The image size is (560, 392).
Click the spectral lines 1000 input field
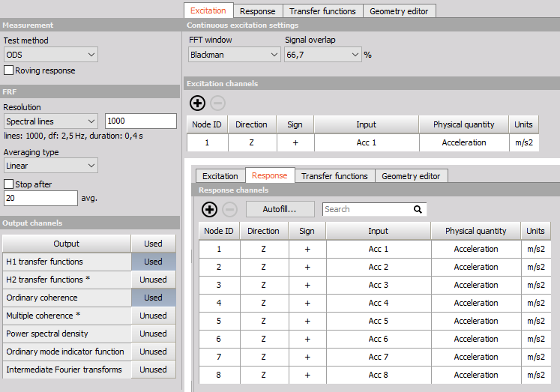click(x=141, y=121)
